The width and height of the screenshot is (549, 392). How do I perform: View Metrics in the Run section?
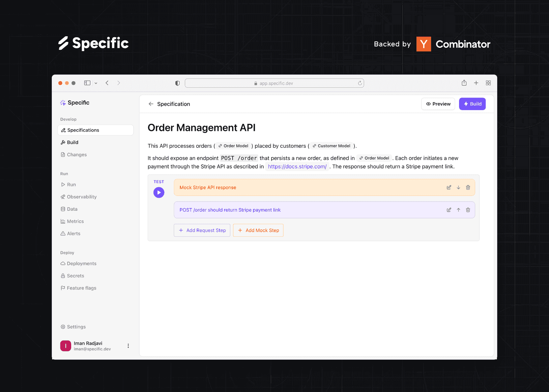[75, 221]
